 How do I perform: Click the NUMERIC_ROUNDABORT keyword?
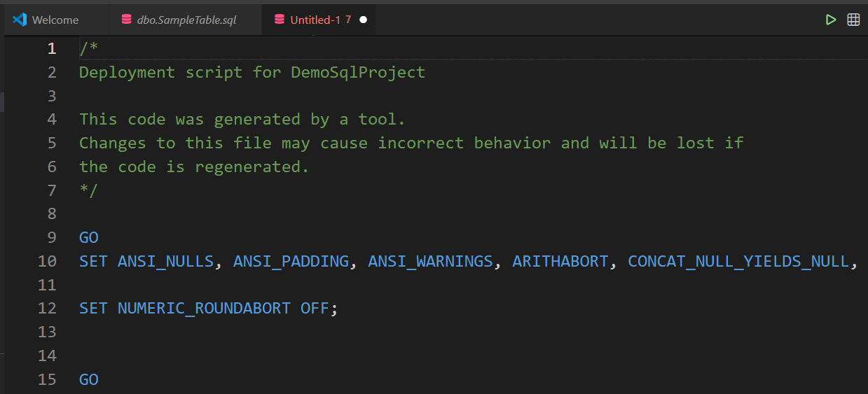pos(204,308)
